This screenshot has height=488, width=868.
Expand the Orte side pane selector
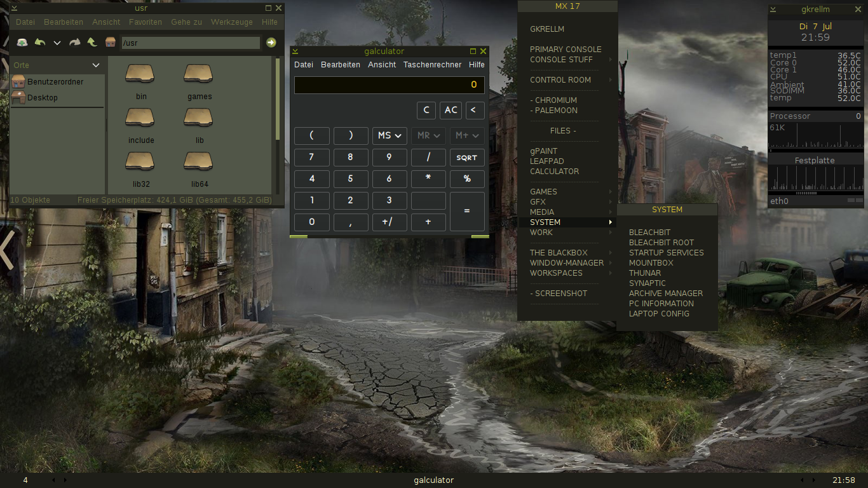(x=96, y=65)
